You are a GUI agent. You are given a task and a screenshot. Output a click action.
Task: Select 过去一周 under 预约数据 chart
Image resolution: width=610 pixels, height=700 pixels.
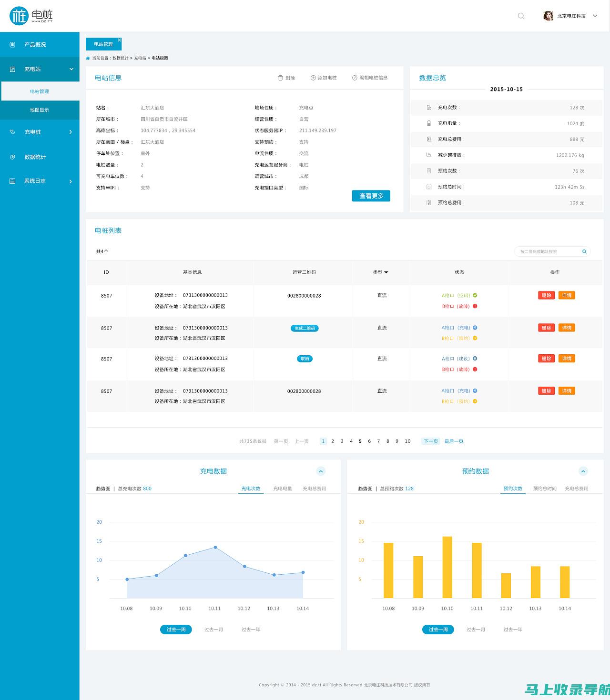pos(438,630)
